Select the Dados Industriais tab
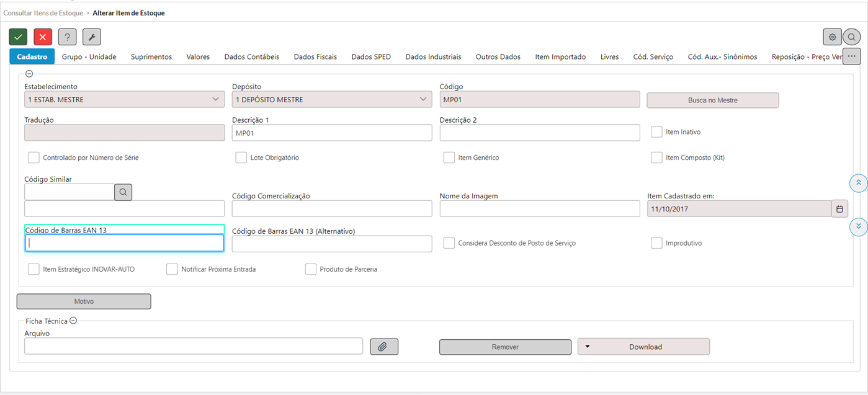The width and height of the screenshot is (868, 395). coord(433,56)
